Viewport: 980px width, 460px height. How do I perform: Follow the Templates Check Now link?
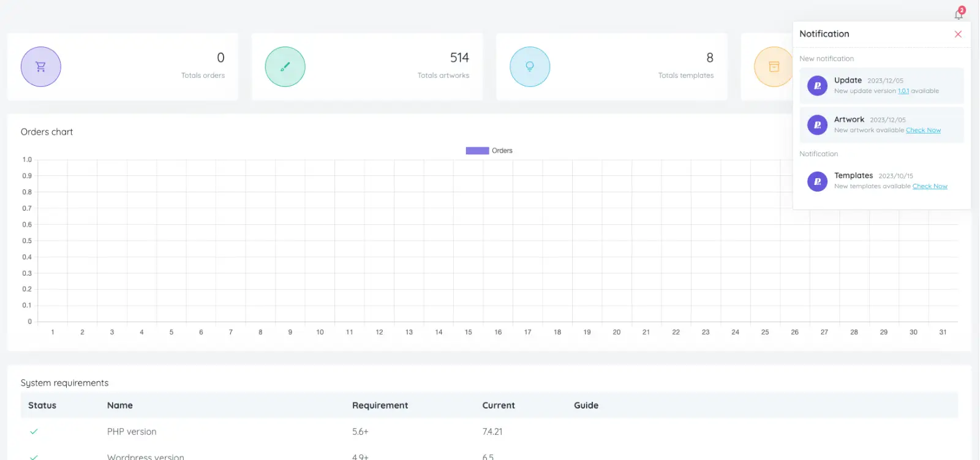pos(930,187)
